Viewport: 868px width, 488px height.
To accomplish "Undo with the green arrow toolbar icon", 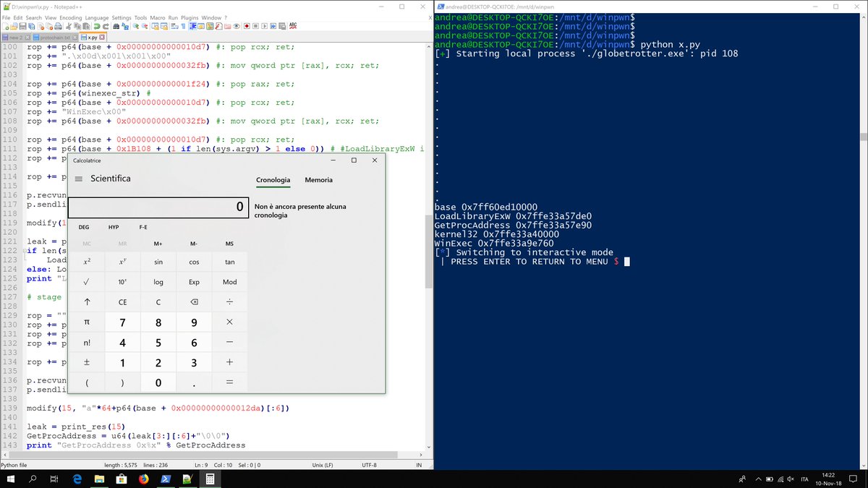I will pyautogui.click(x=96, y=26).
